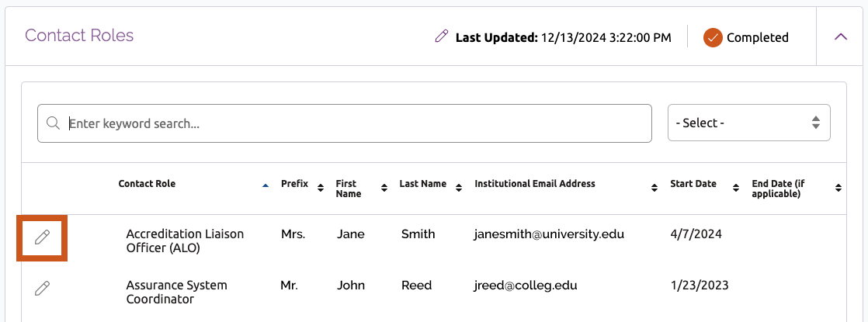Edit the Accreditation Liaison Officer row
868x322 pixels.
pos(43,237)
